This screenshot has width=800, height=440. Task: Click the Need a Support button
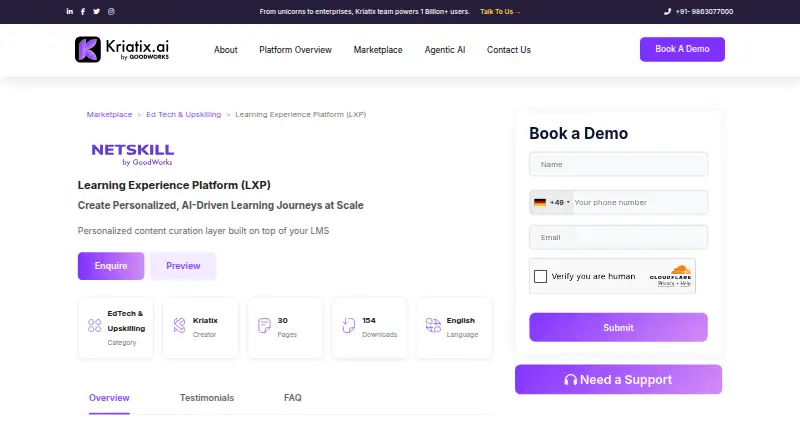[618, 379]
